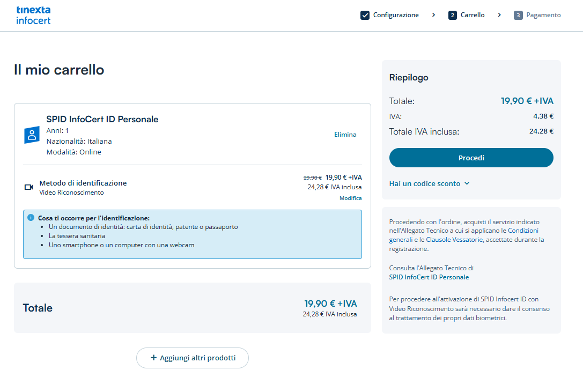Click the step 3 Pagamento number badge

point(518,15)
